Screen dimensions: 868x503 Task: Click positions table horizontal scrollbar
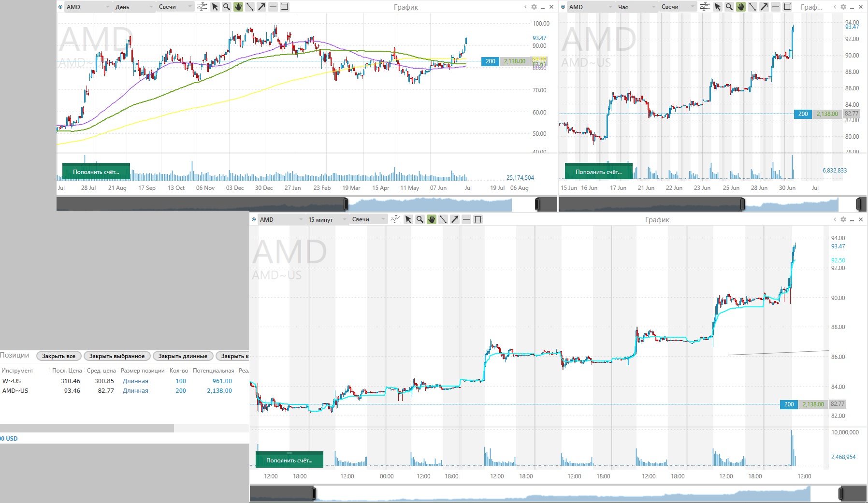click(87, 428)
